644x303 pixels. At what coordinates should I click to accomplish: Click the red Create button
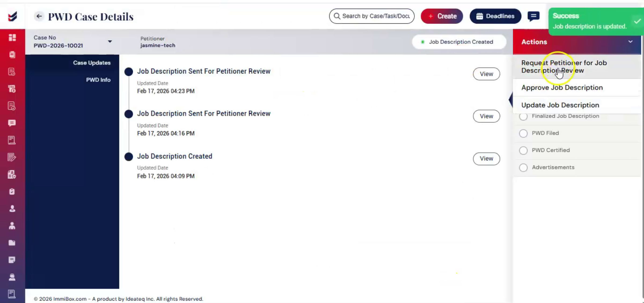442,16
